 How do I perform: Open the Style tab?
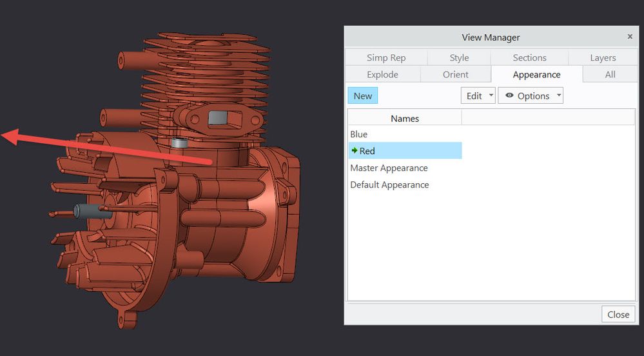459,57
